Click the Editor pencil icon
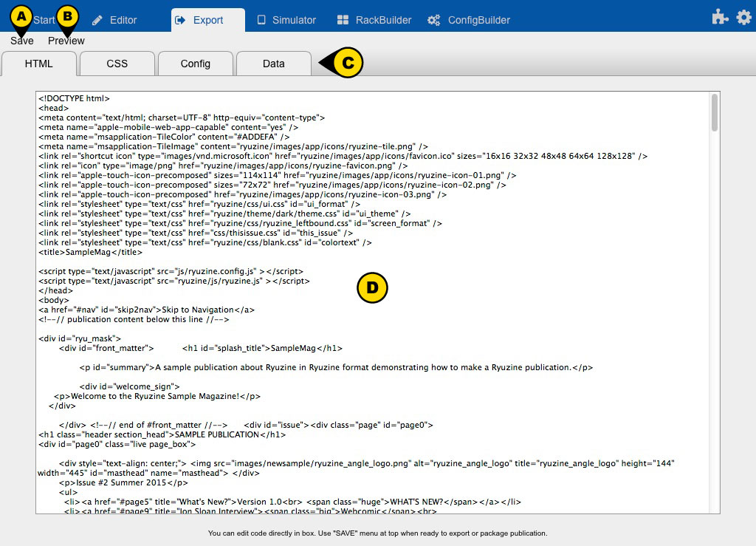Viewport: 756px width, 546px height. [x=97, y=20]
